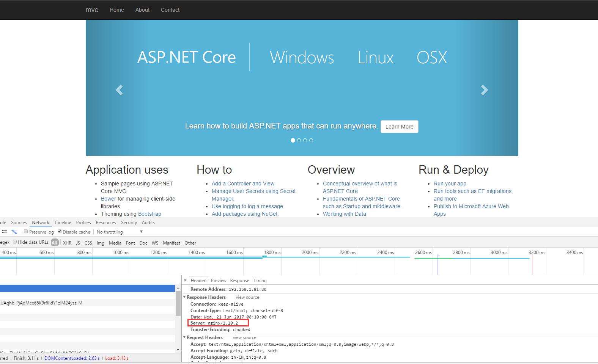Enable the Preserve log checkbox
Screen dimensions: 598x364
point(26,231)
